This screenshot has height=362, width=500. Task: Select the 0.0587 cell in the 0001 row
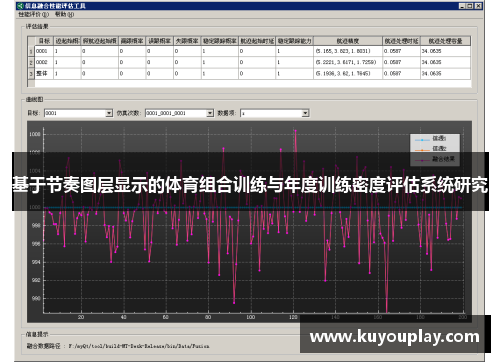tap(401, 51)
